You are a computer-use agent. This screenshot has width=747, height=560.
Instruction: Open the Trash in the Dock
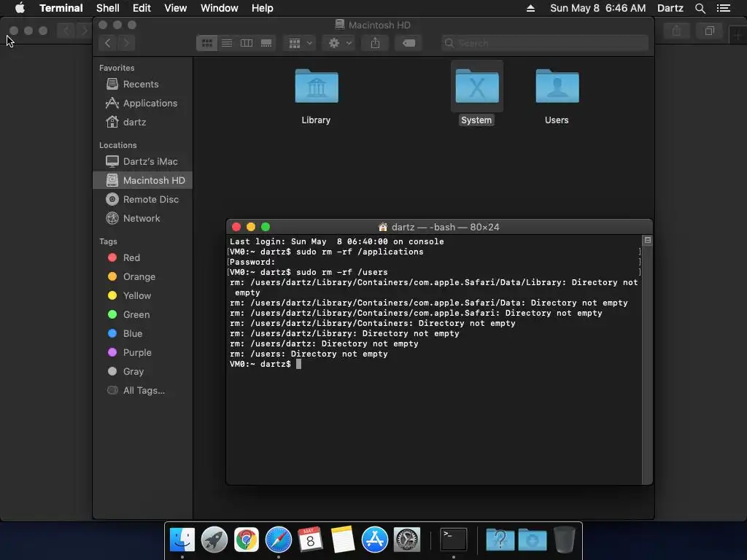coord(564,540)
